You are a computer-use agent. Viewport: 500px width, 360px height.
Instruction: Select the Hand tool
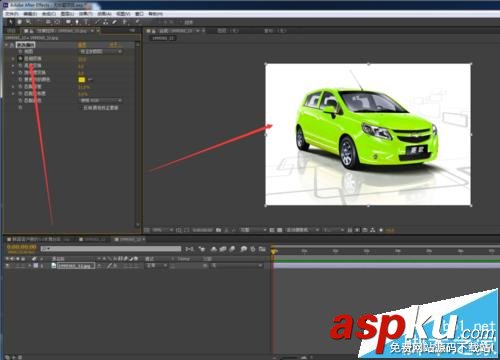[19, 22]
